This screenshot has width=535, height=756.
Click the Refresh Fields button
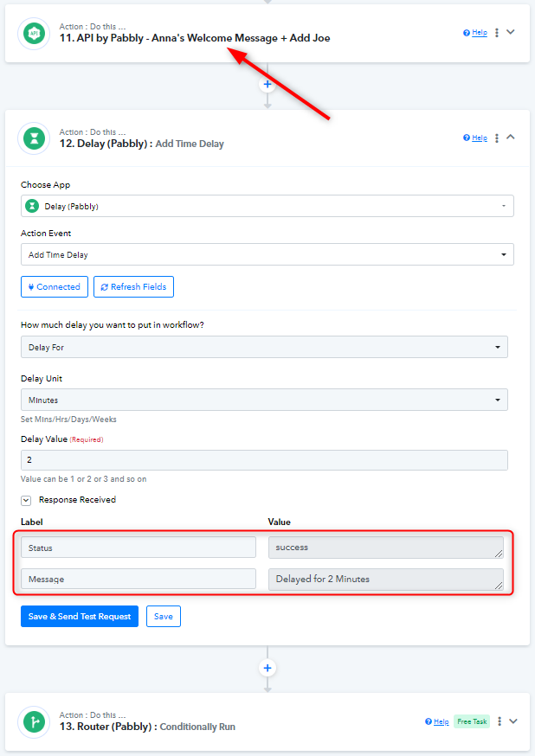point(133,286)
